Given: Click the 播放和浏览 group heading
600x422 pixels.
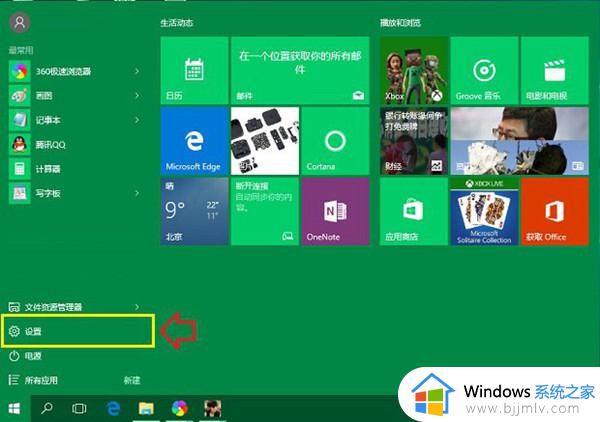Looking at the screenshot, I should click(x=400, y=23).
